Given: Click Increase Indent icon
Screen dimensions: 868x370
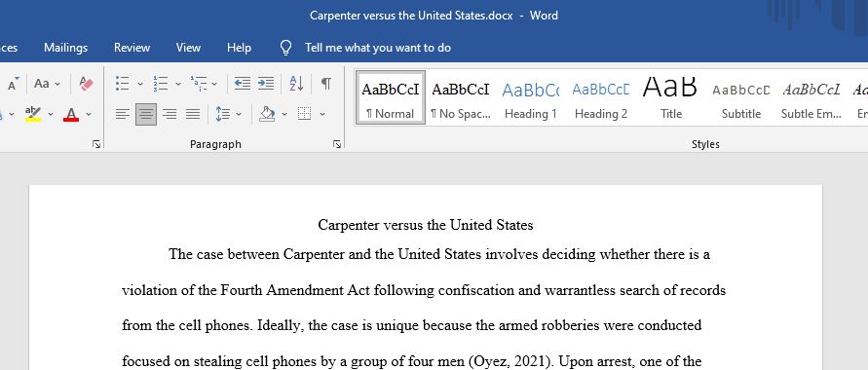Looking at the screenshot, I should (266, 84).
